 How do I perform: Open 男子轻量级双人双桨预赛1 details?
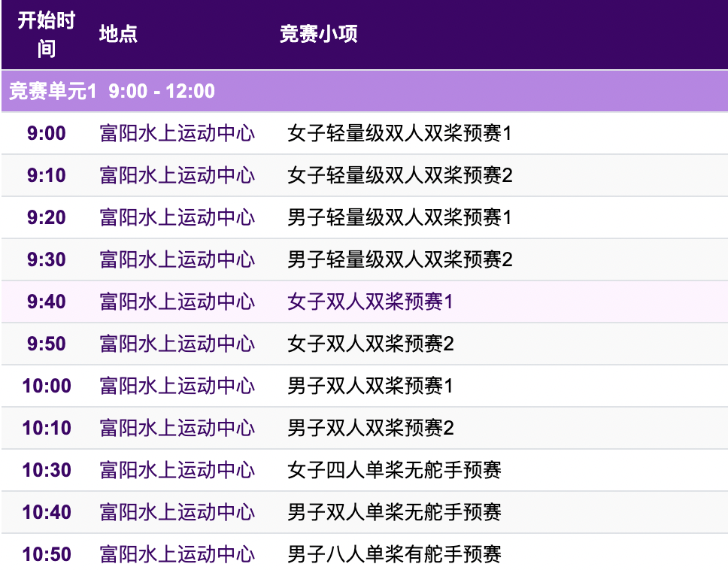coord(399,217)
